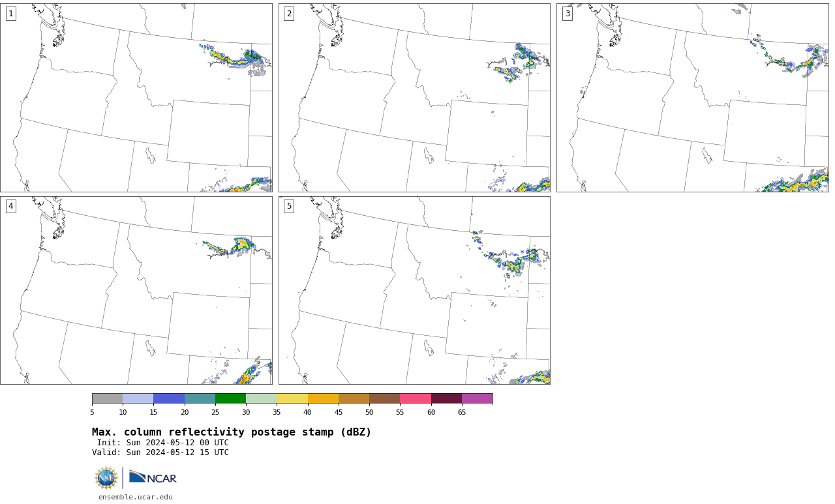Click the orange 40-45 dBZ swatch
Viewport: 835px width, 504px height.
click(323, 398)
